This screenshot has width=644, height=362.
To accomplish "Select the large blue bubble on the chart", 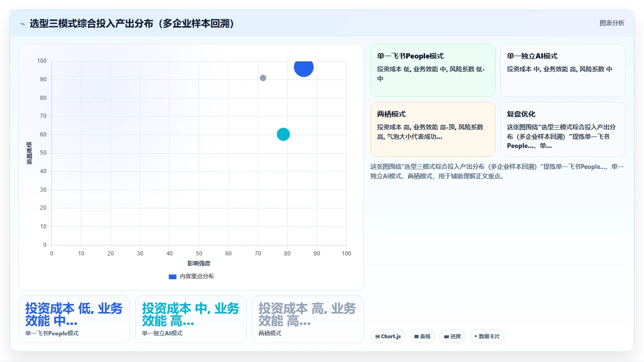I will (303, 67).
